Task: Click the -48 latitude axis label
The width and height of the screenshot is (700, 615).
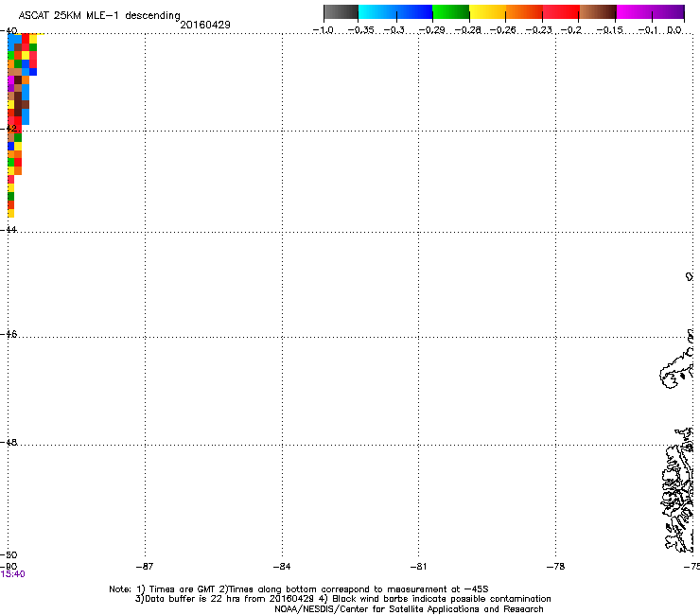Action: coord(9,442)
